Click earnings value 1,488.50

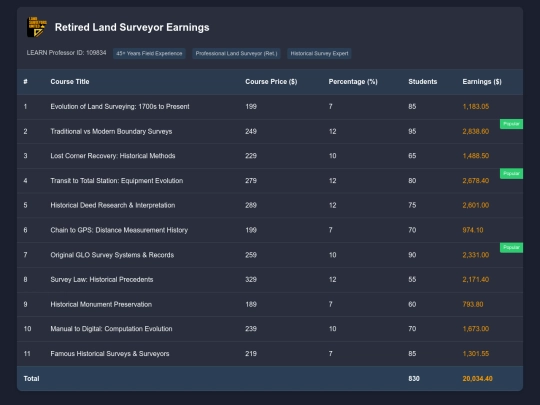476,156
